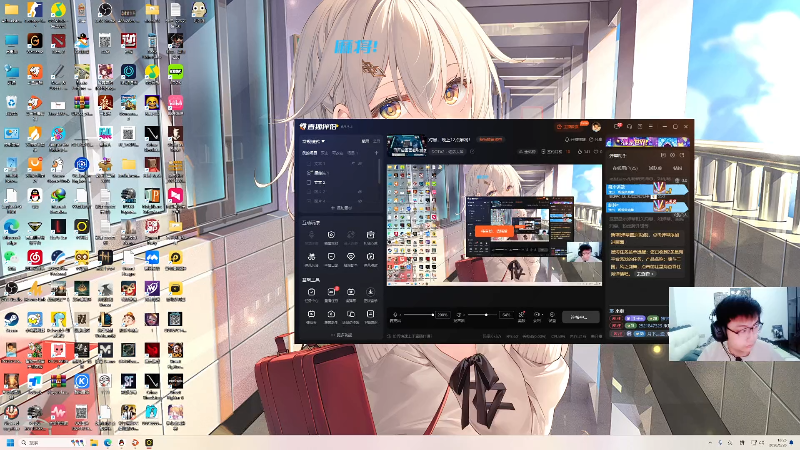This screenshot has width=800, height=450.
Task: Toggle the first row checkbox in source list
Action: point(309,164)
